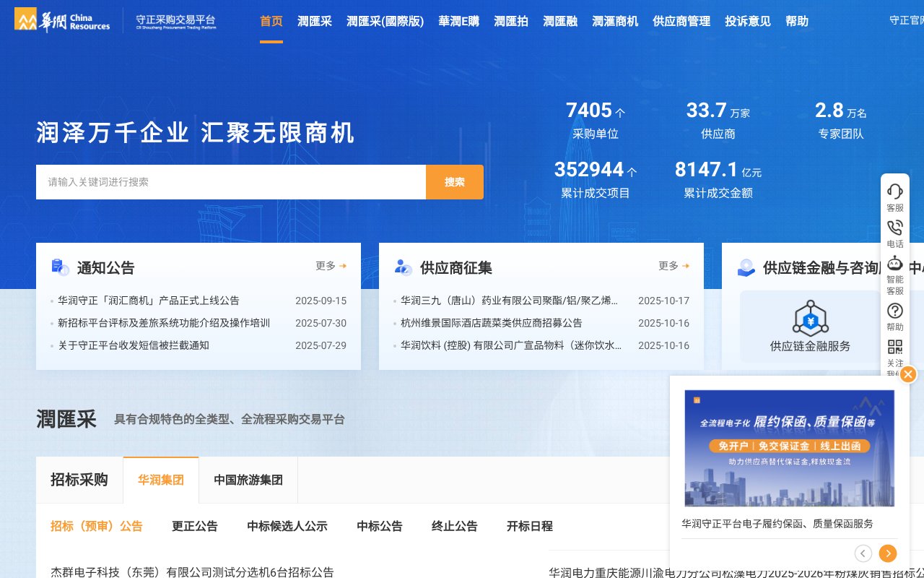Open the 供应商管理 menu item
The width and height of the screenshot is (924, 578).
[x=681, y=22]
